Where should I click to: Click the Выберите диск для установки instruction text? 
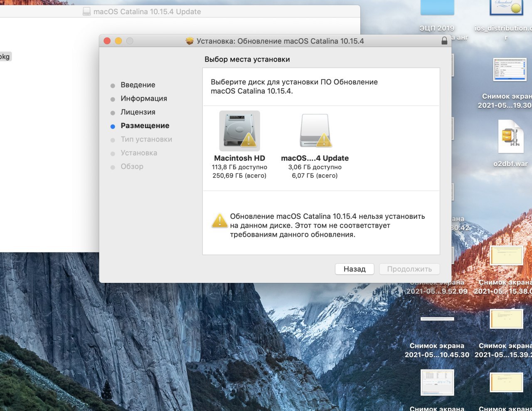(294, 87)
